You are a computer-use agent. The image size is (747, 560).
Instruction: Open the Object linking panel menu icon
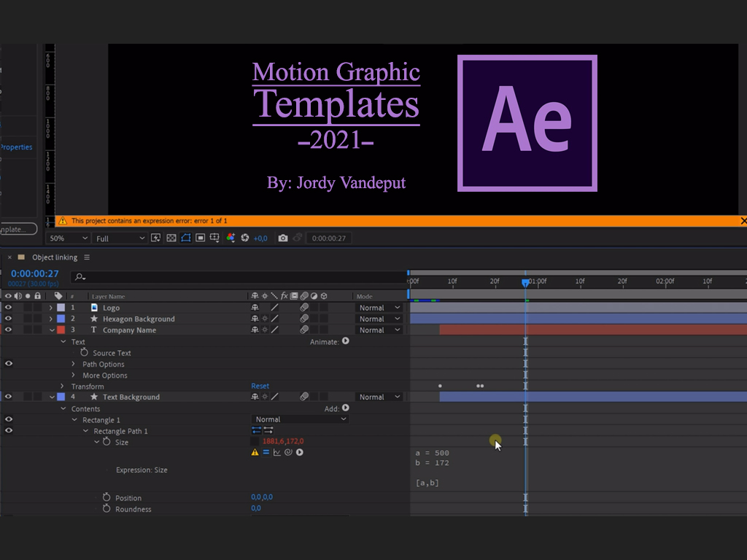87,257
